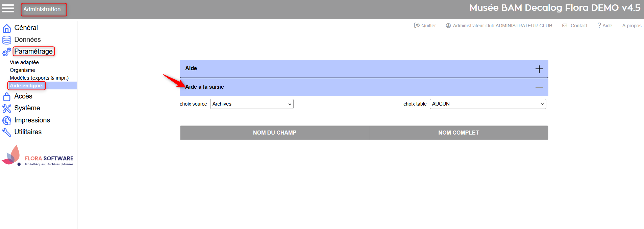Click the Système tools icon

coord(7,108)
